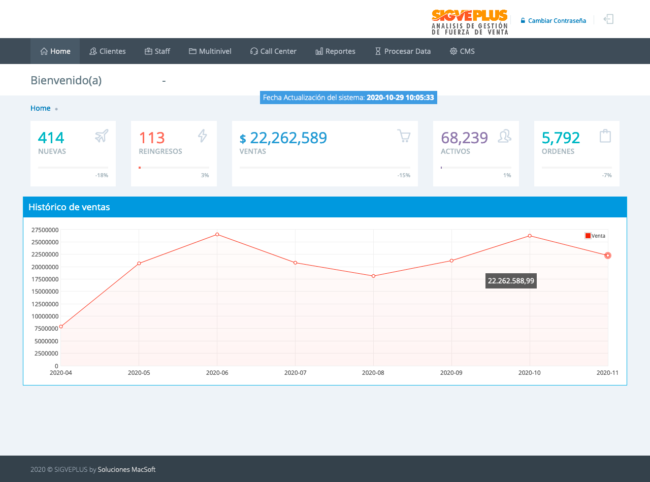Click the Home breadcrumb link
Image resolution: width=650 pixels, height=482 pixels.
point(40,108)
